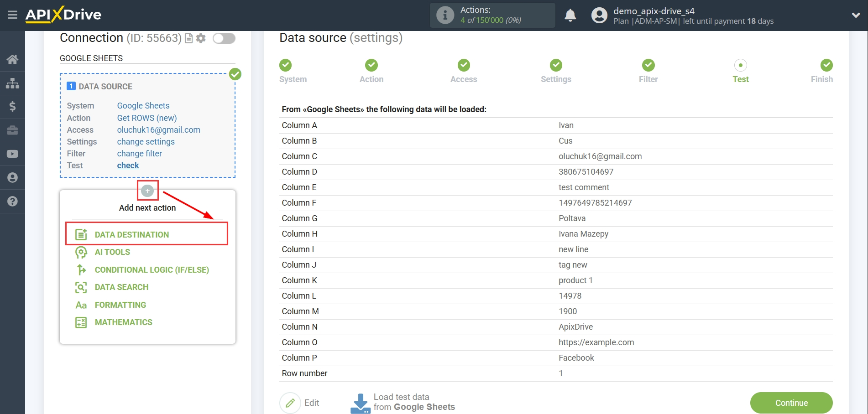
Task: Click the green Continue button
Action: (x=791, y=403)
